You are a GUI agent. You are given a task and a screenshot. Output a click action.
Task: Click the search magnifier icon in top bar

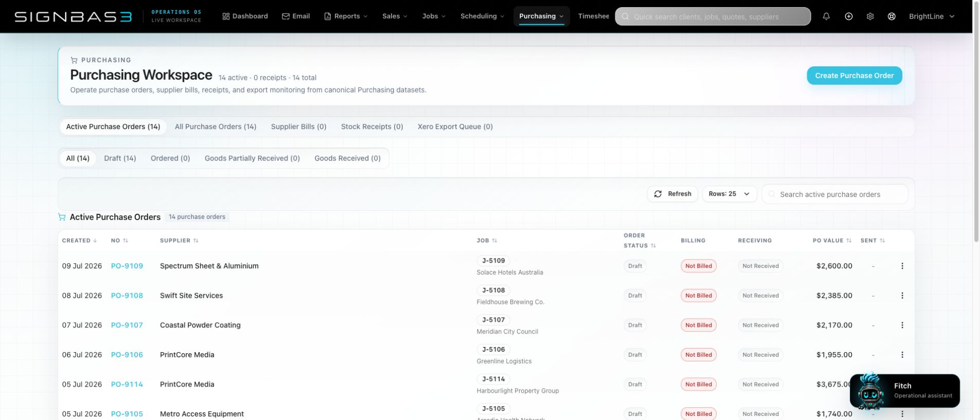(x=625, y=16)
